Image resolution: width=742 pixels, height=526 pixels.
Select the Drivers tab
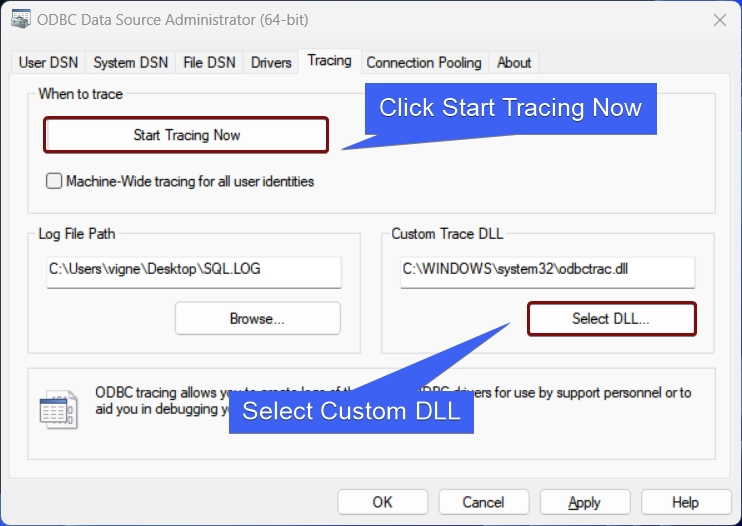click(271, 62)
